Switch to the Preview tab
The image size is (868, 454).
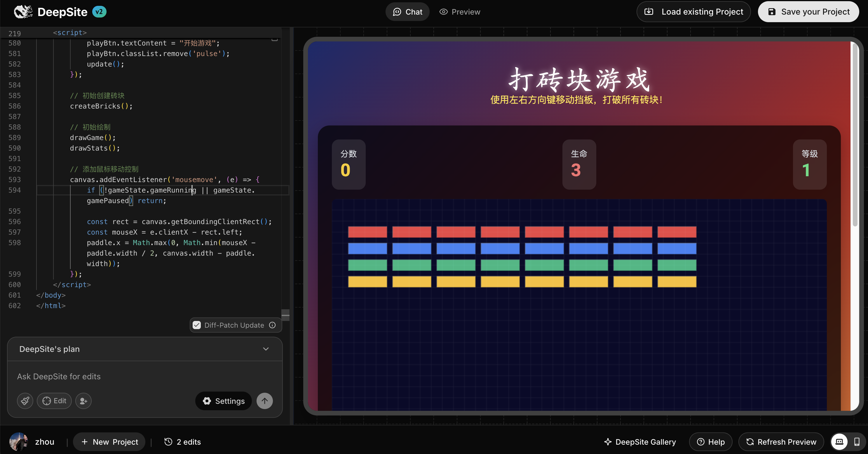tap(460, 12)
